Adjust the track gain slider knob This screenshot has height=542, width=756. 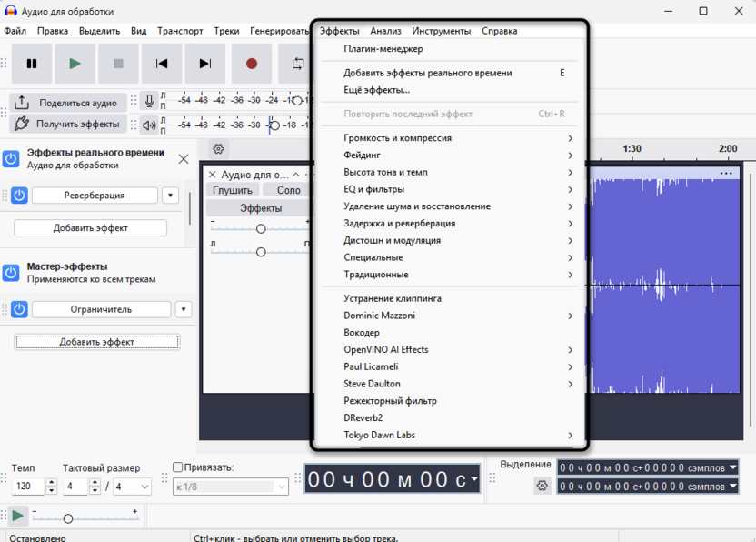261,229
